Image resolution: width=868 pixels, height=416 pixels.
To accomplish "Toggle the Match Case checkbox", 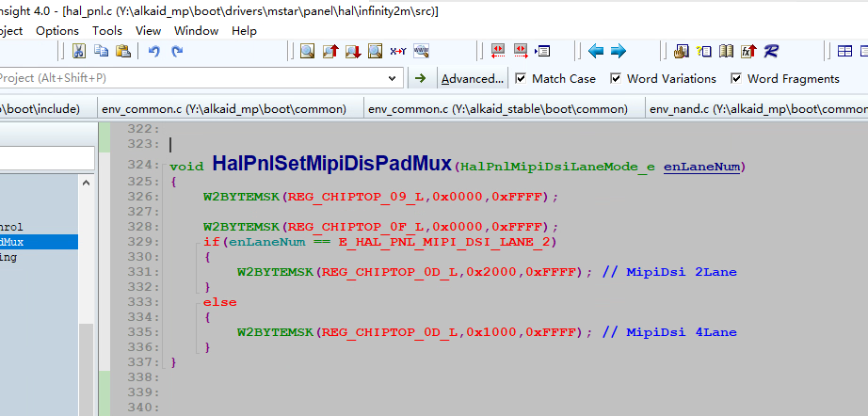I will [x=519, y=79].
